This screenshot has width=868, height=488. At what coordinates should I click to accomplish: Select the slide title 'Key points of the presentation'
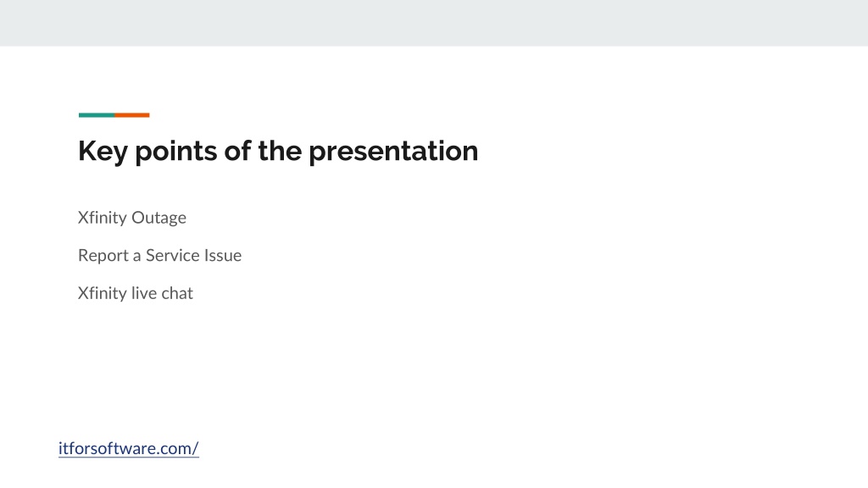278,151
